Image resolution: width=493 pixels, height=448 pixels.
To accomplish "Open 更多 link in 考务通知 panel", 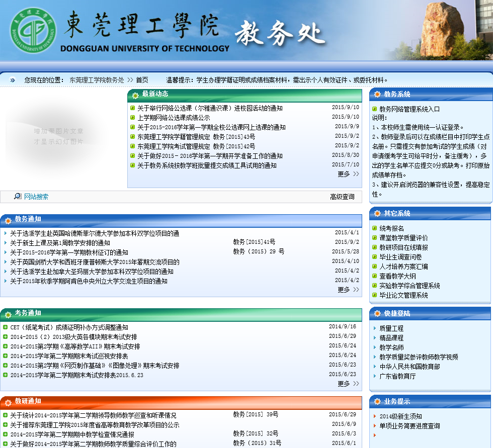I will 348,384.
